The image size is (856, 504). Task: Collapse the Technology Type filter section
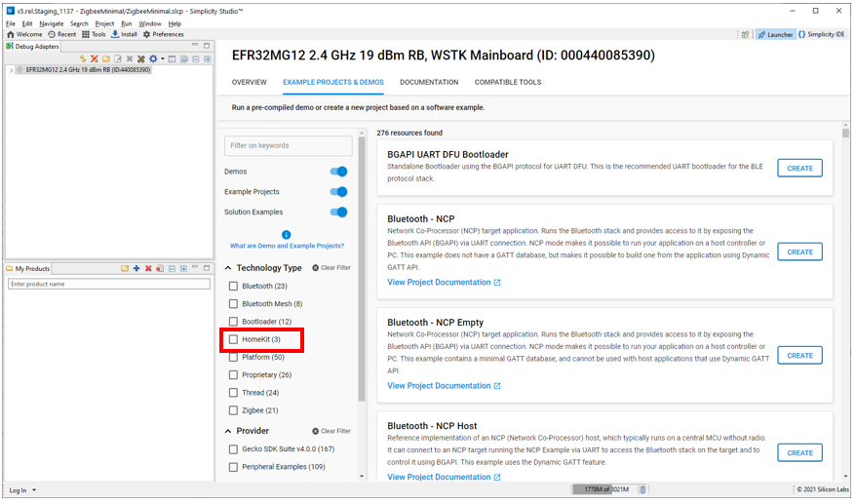coord(228,268)
